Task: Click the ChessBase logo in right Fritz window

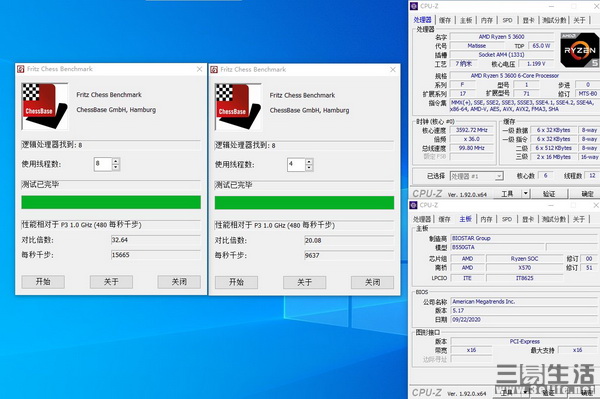Action: (x=238, y=107)
